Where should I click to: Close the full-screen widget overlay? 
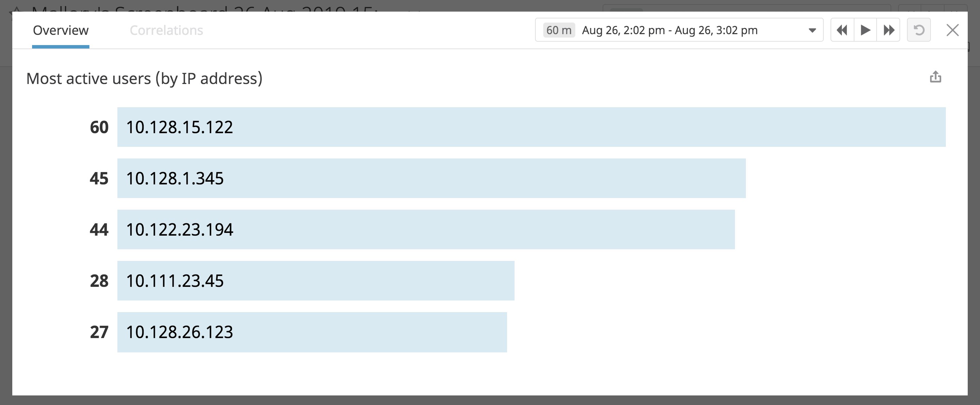click(x=952, y=30)
